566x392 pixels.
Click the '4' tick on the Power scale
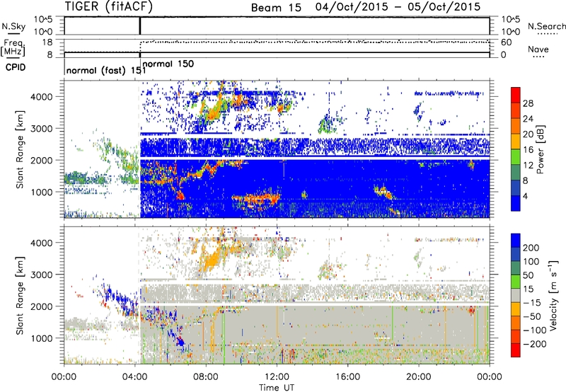[x=525, y=196]
